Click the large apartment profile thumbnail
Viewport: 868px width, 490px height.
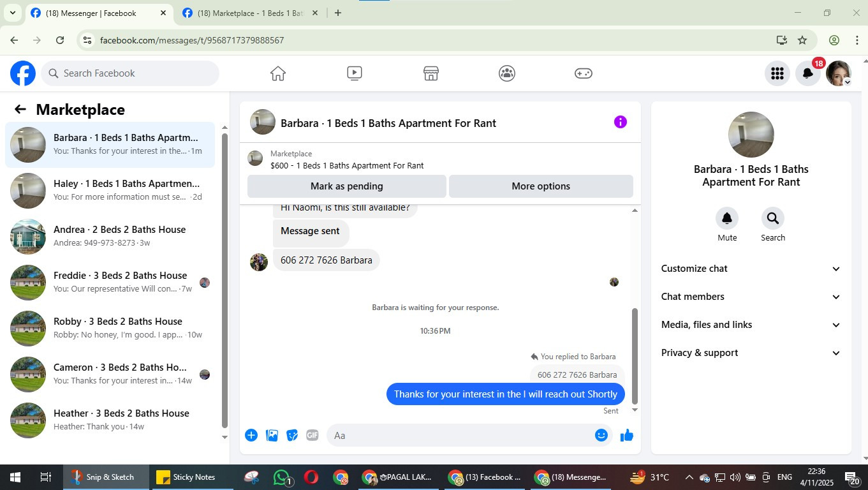[x=751, y=135]
